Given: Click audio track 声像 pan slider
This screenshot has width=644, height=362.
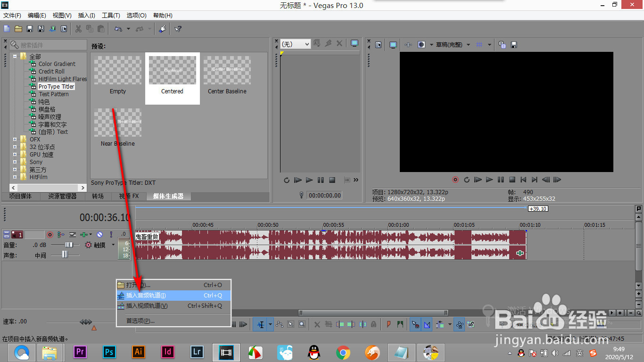Looking at the screenshot, I should click(x=65, y=255).
